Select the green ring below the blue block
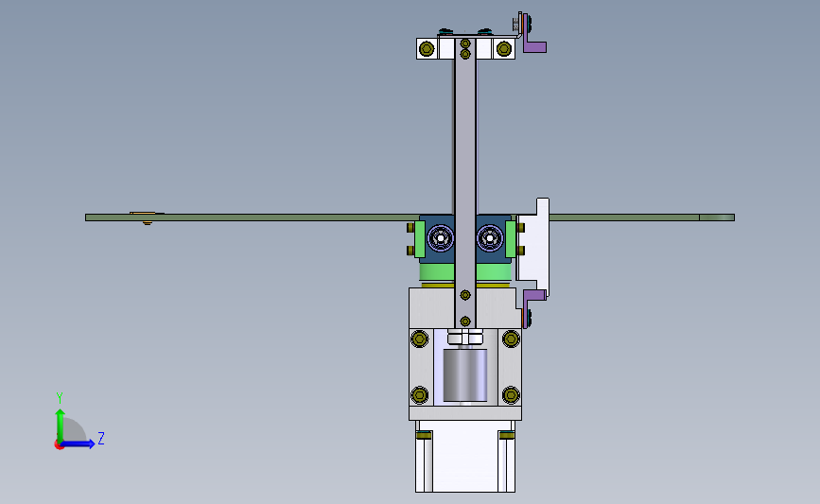820x504 pixels. [x=437, y=273]
